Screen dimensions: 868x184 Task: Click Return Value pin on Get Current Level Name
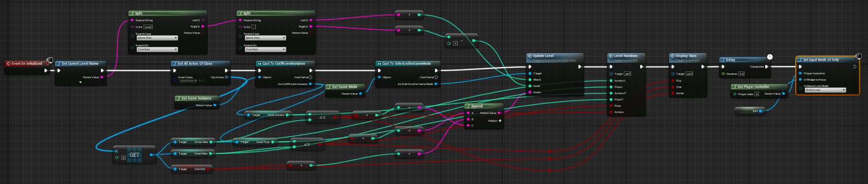tap(102, 77)
